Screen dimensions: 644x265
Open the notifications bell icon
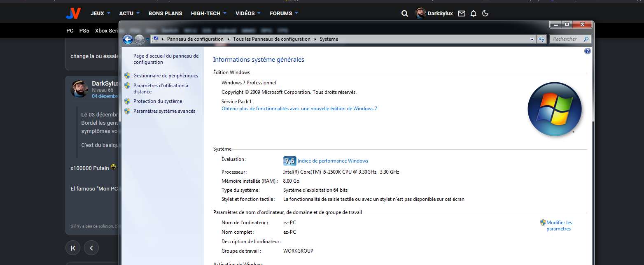[474, 14]
